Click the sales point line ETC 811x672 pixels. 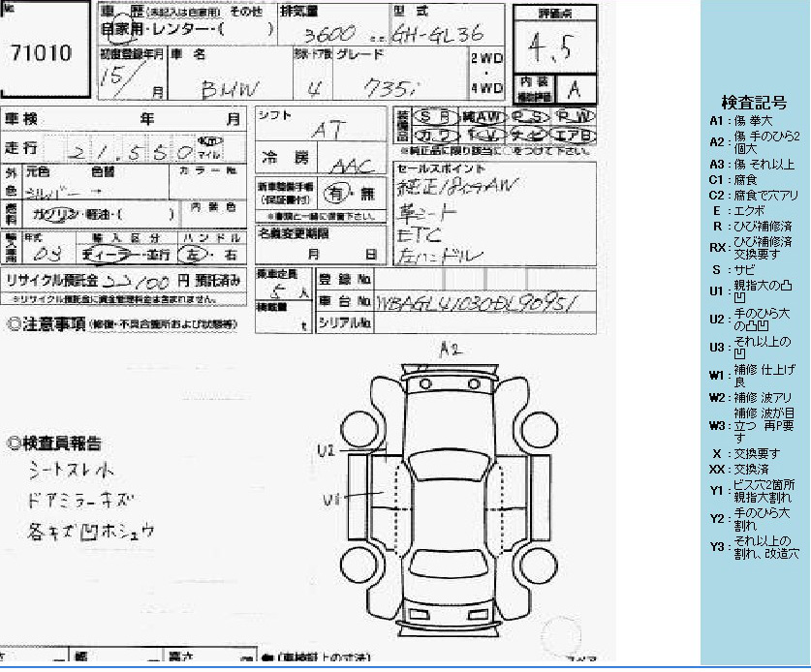(419, 235)
